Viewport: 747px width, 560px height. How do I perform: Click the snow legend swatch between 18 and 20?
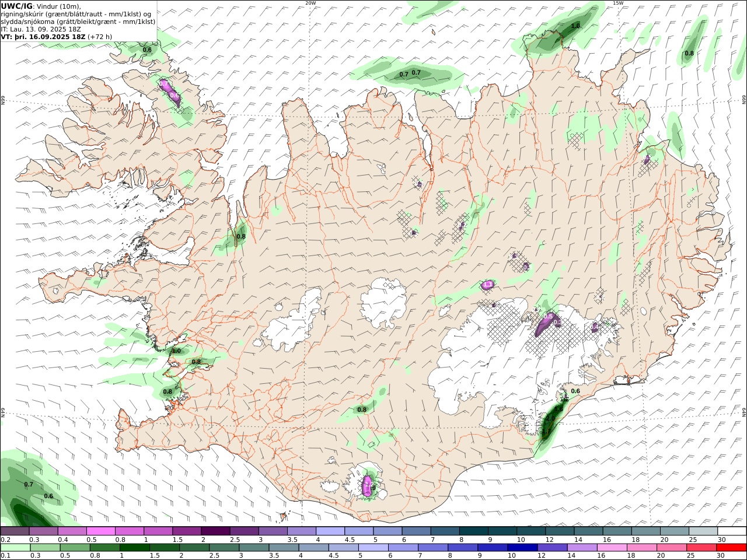point(645,531)
